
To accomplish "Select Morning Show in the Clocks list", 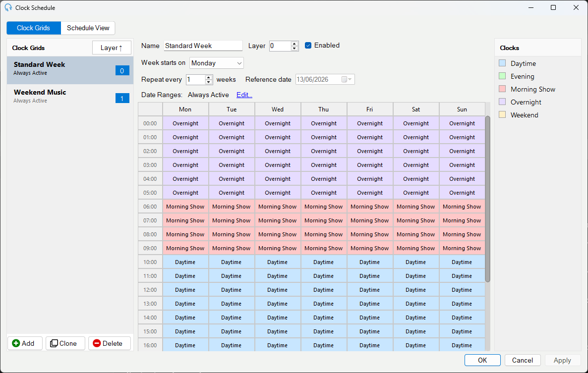I will (533, 89).
